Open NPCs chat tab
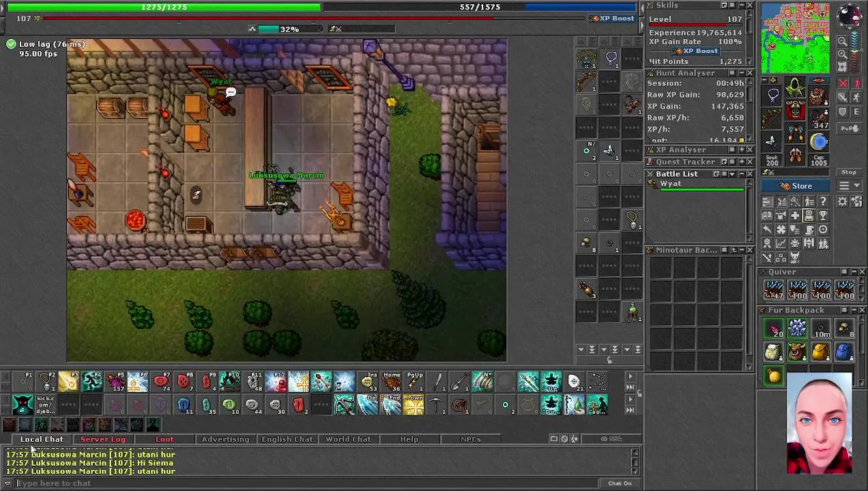 pos(470,440)
